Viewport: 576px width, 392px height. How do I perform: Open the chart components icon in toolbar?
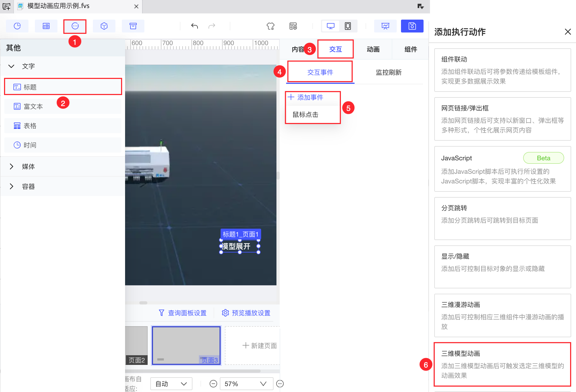pyautogui.click(x=17, y=26)
